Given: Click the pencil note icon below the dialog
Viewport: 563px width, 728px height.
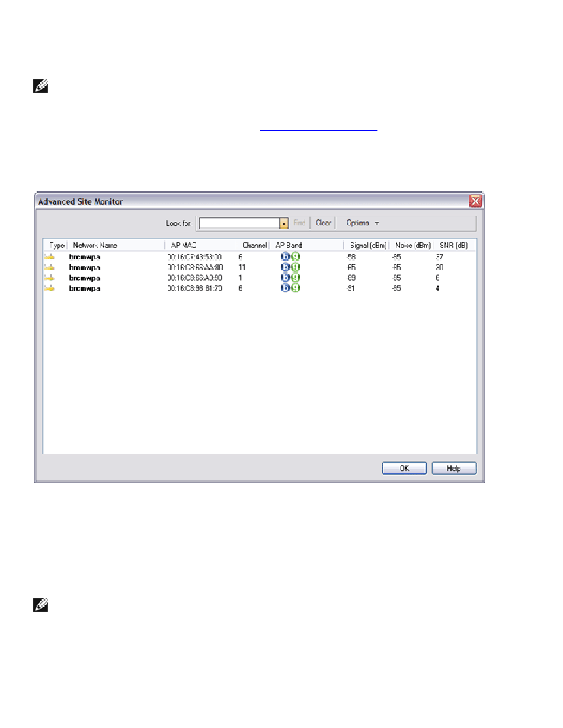Looking at the screenshot, I should [40, 605].
